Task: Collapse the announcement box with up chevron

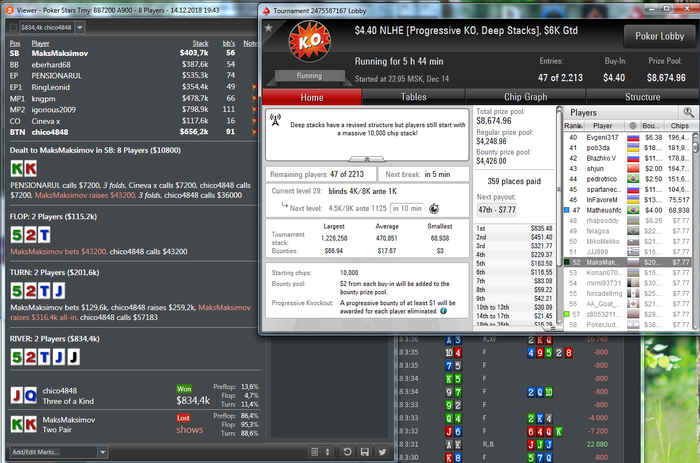Action: pyautogui.click(x=367, y=159)
